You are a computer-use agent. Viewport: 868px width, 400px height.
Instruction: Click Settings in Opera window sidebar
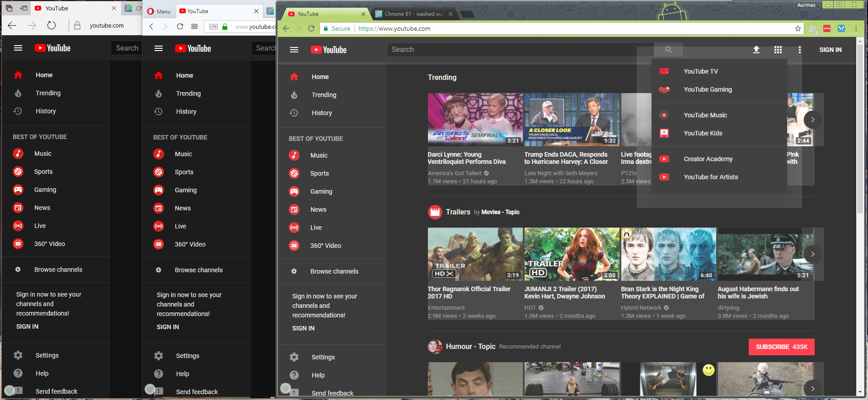(x=188, y=356)
